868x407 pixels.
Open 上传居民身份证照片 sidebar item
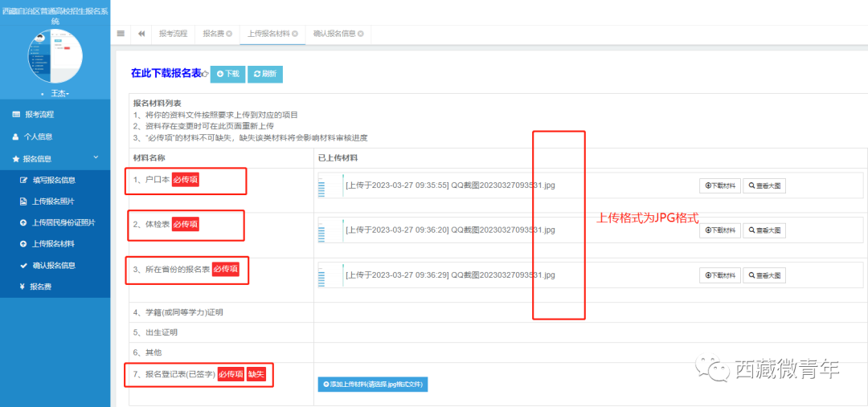point(63,222)
